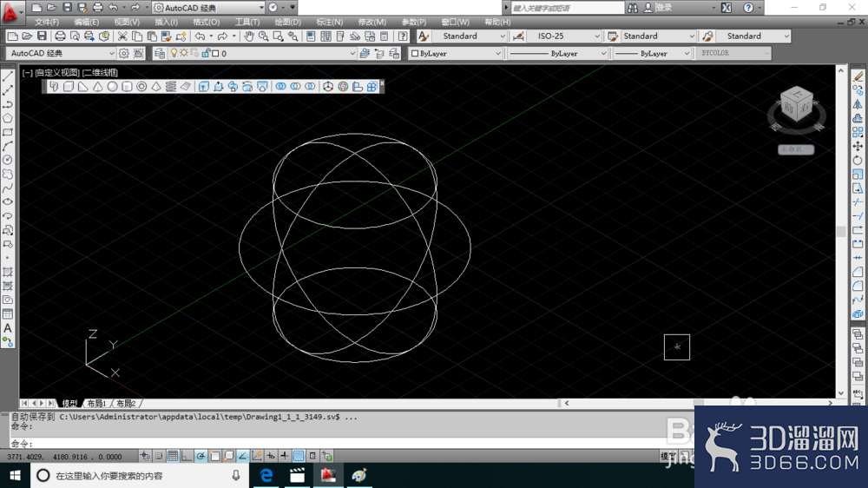The image size is (868, 488).
Task: Select the Helix tool in modeling toolbar
Action: (170, 87)
